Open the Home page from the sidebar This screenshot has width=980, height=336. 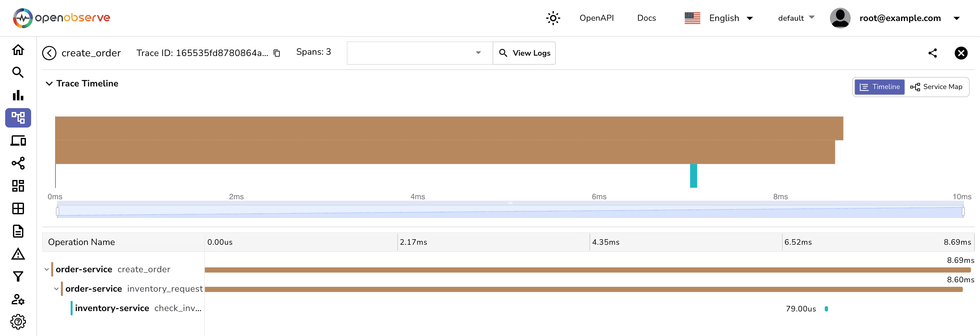coord(18,50)
